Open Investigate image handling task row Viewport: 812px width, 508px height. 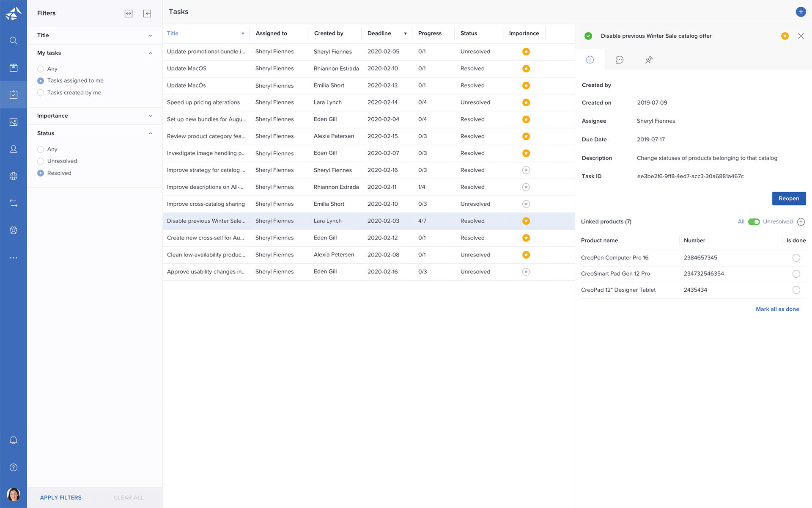click(369, 153)
